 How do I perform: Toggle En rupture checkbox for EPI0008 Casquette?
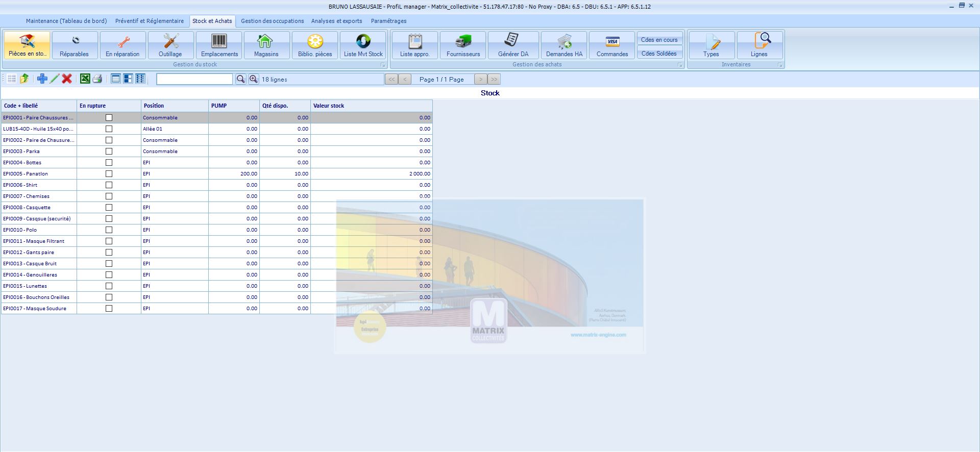(109, 207)
